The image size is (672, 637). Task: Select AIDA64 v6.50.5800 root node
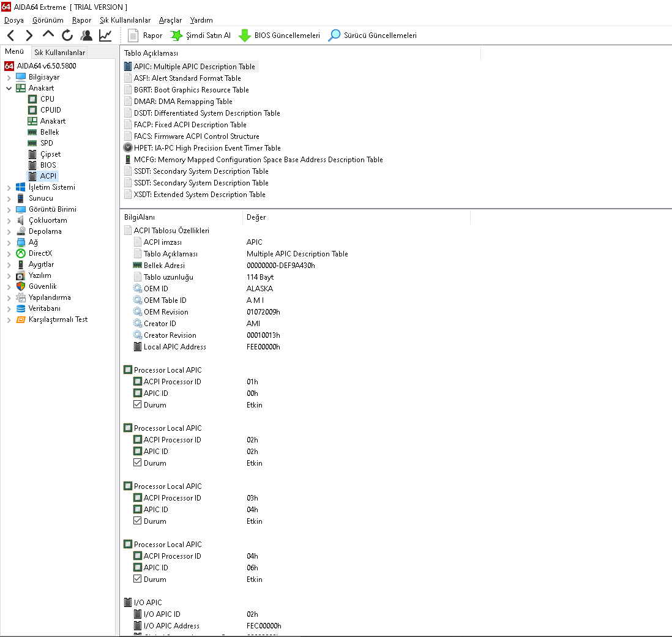[x=40, y=66]
